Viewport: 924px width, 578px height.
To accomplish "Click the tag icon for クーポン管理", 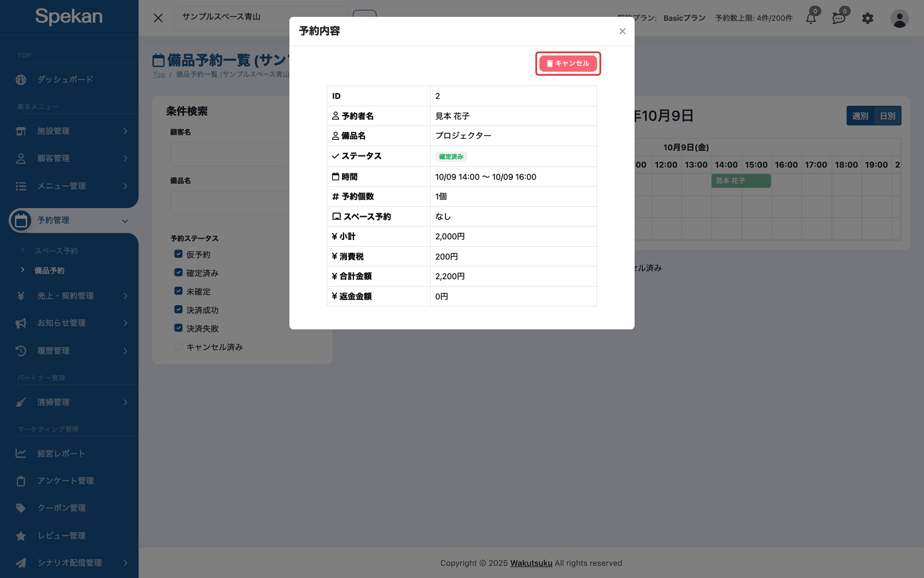I will point(21,508).
